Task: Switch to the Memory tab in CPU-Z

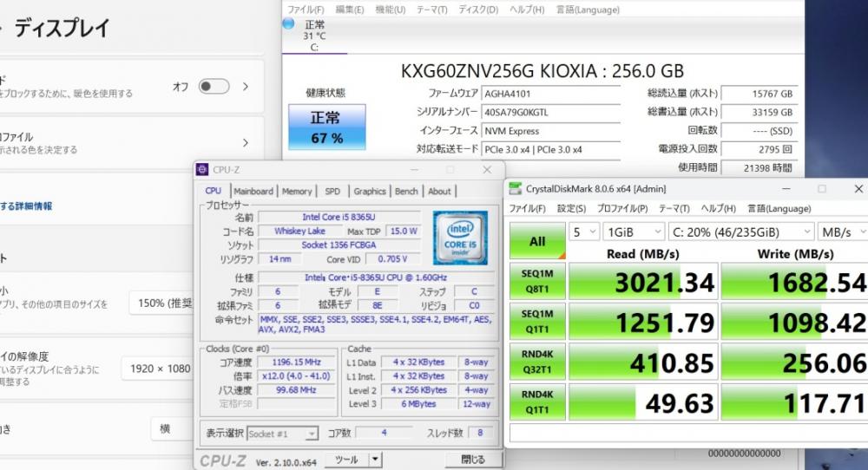Action: (297, 192)
